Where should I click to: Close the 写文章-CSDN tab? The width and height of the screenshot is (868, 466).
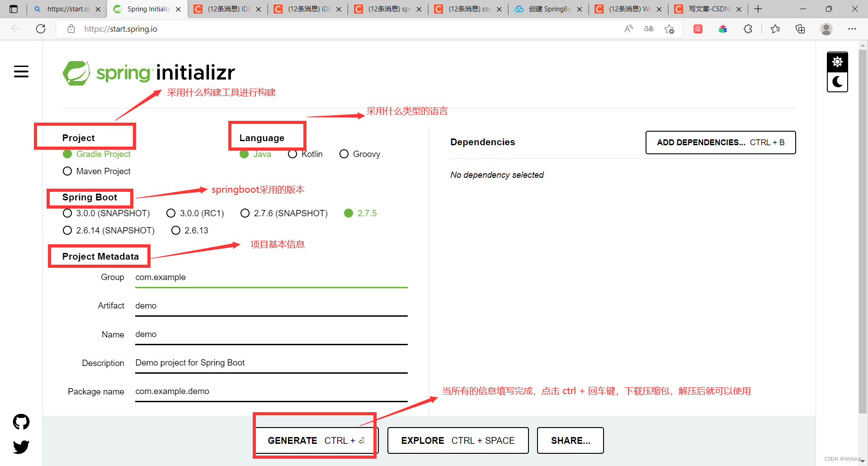[739, 9]
